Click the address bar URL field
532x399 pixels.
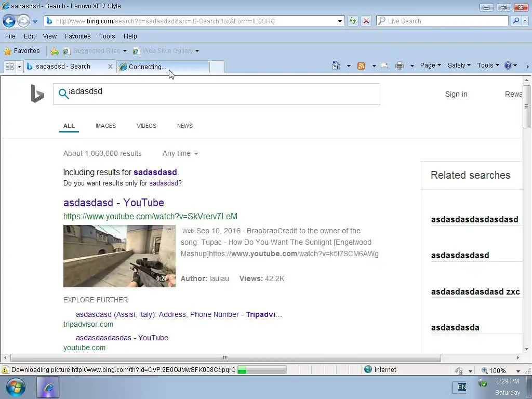click(x=193, y=21)
